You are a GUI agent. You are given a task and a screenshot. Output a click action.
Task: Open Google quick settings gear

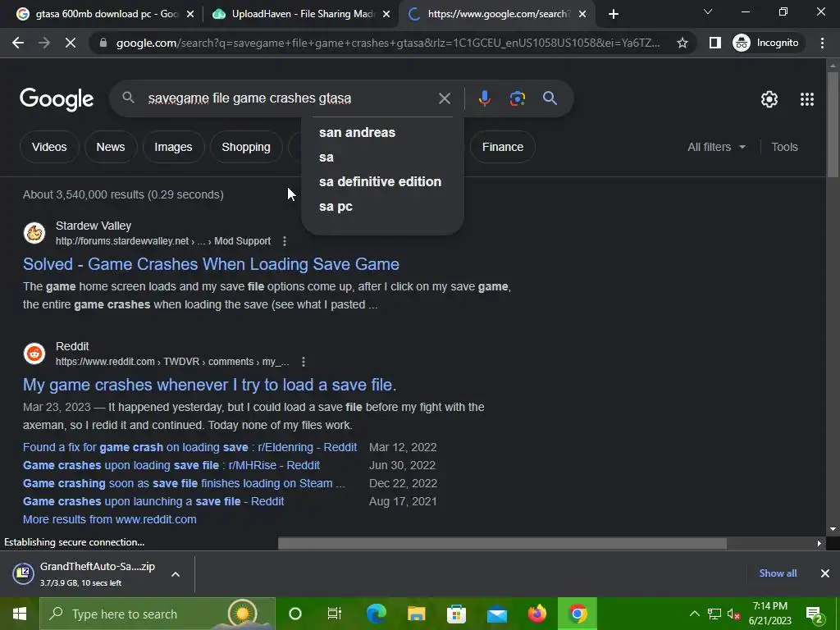(769, 99)
